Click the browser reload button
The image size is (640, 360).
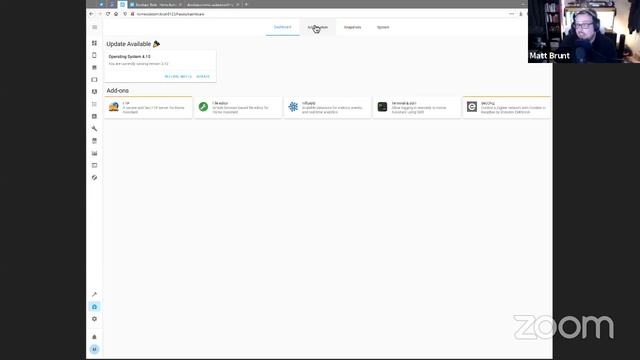point(108,14)
